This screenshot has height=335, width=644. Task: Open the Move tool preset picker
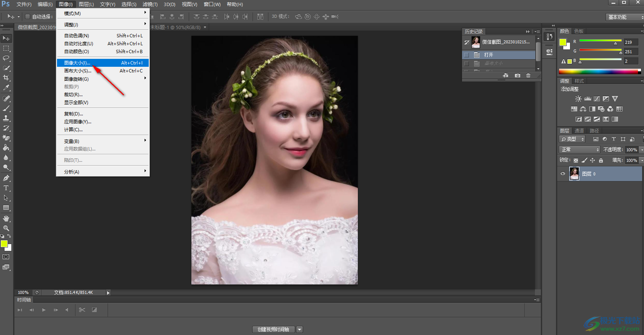click(x=18, y=17)
